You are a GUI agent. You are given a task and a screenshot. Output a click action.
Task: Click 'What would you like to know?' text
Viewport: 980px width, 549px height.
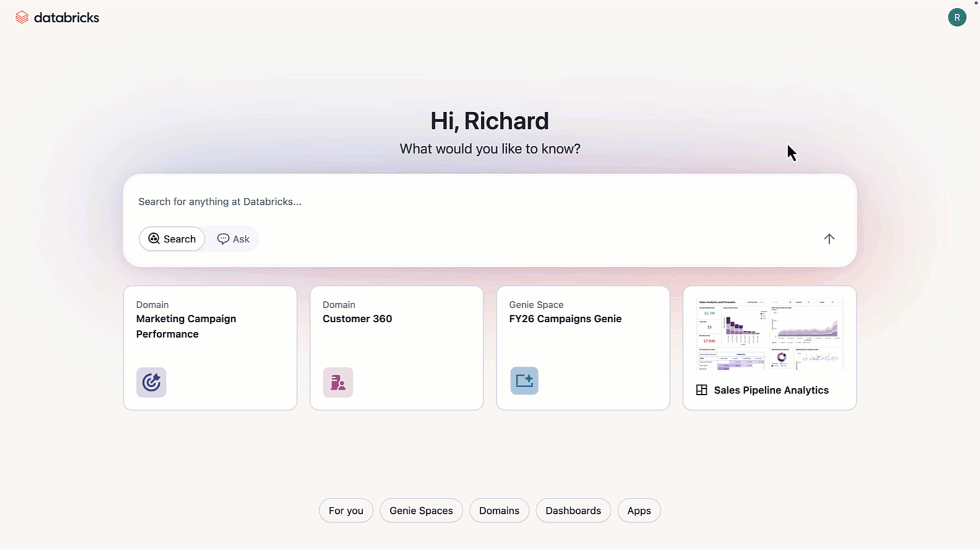490,149
